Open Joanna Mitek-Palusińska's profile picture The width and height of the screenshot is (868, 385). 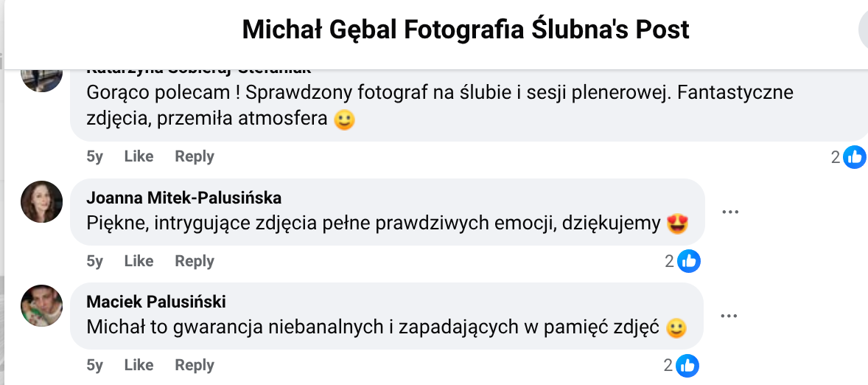(41, 201)
